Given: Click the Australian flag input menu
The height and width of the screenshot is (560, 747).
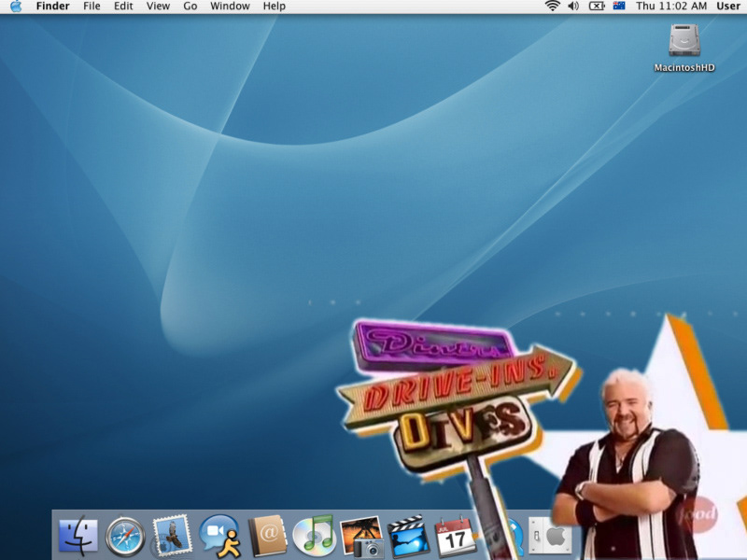Looking at the screenshot, I should pos(619,7).
